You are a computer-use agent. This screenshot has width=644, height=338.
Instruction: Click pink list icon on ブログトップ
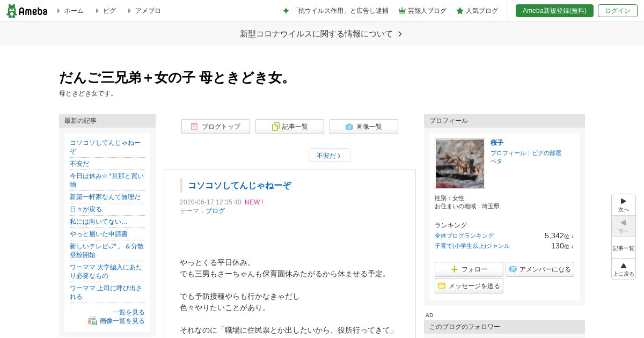point(194,127)
